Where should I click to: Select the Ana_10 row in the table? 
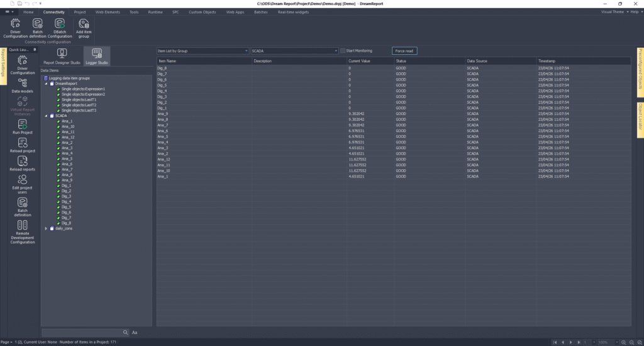[x=394, y=170]
